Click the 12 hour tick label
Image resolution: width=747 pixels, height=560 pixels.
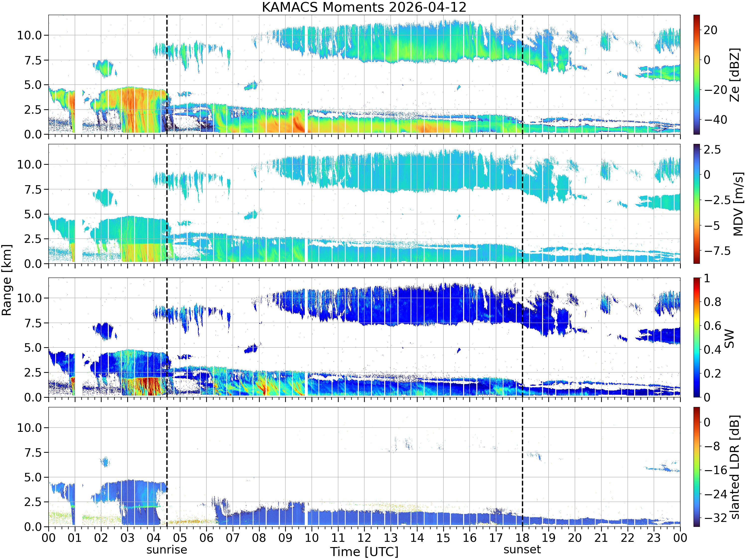pyautogui.click(x=364, y=538)
